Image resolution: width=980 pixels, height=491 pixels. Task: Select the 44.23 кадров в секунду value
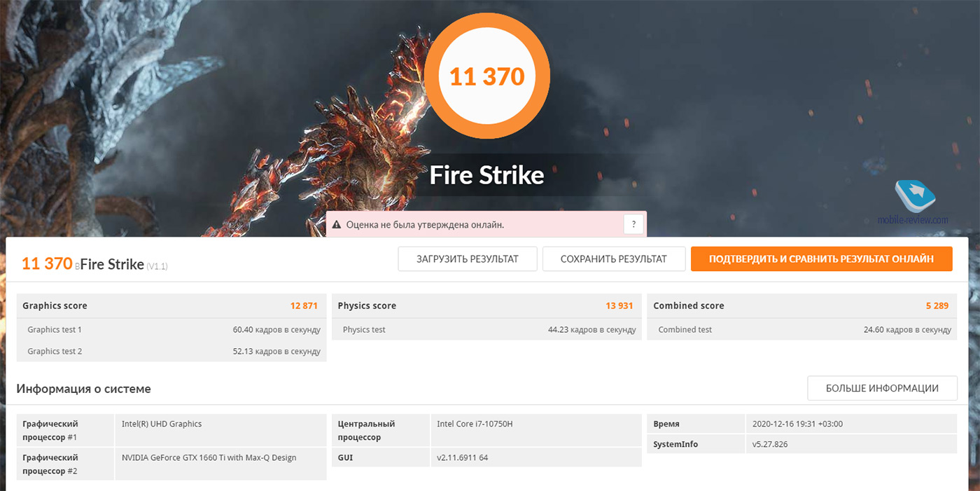coord(592,329)
